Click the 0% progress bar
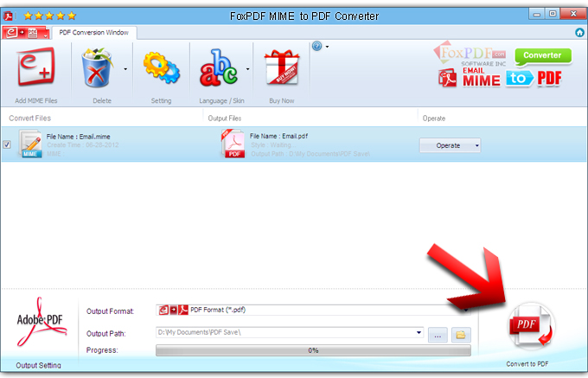The height and width of the screenshot is (378, 588). [313, 350]
